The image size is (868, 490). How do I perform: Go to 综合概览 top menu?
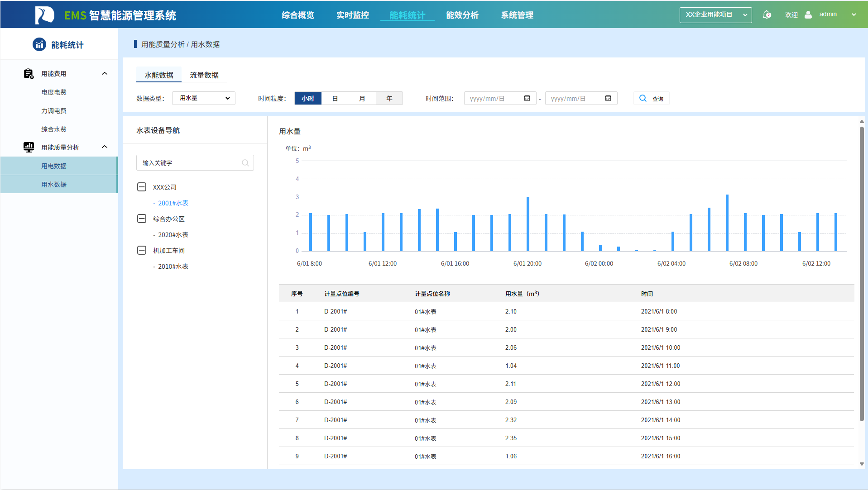(298, 15)
